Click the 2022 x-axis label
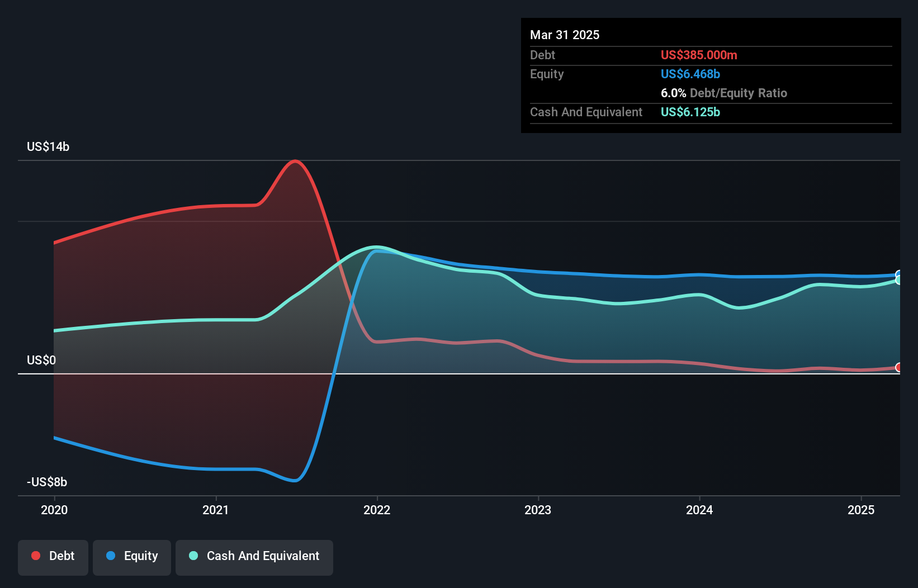 pos(377,510)
